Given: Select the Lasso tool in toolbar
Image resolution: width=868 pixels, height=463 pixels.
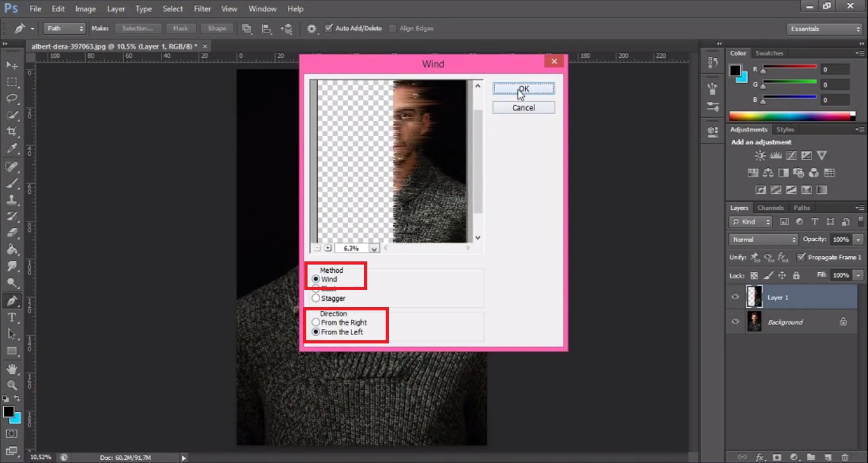Looking at the screenshot, I should pos(12,98).
